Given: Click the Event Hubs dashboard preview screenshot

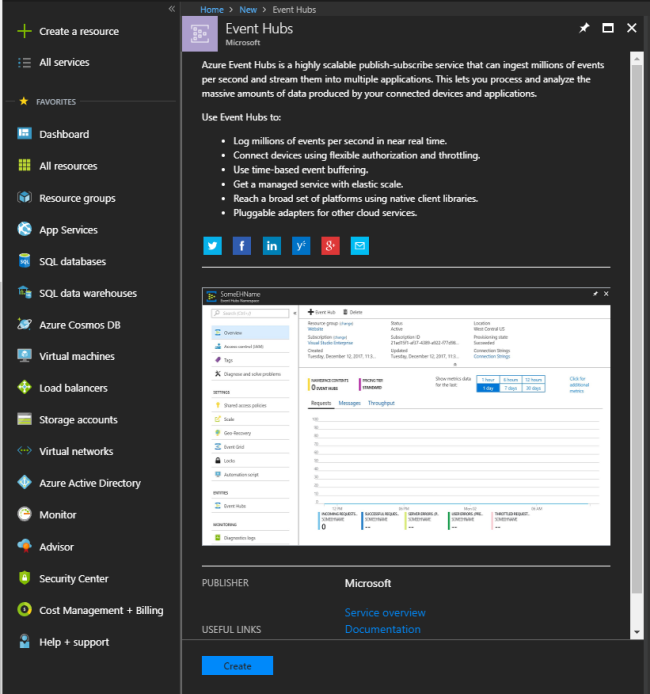Looking at the screenshot, I should click(x=406, y=416).
